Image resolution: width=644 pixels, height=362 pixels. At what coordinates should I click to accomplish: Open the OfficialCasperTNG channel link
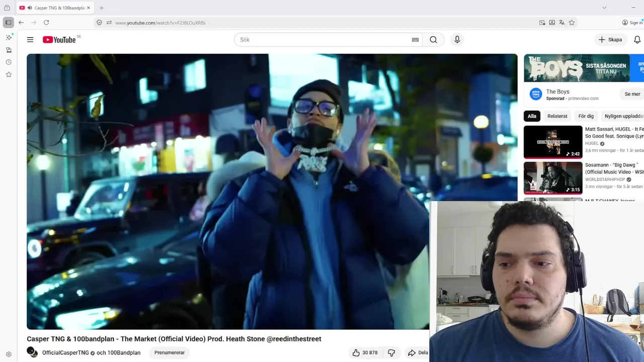click(65, 353)
